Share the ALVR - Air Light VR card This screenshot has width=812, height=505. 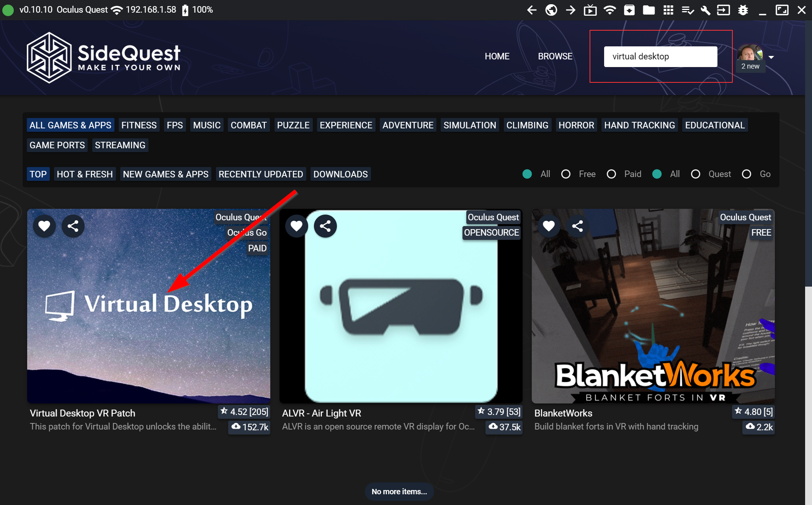[325, 226]
